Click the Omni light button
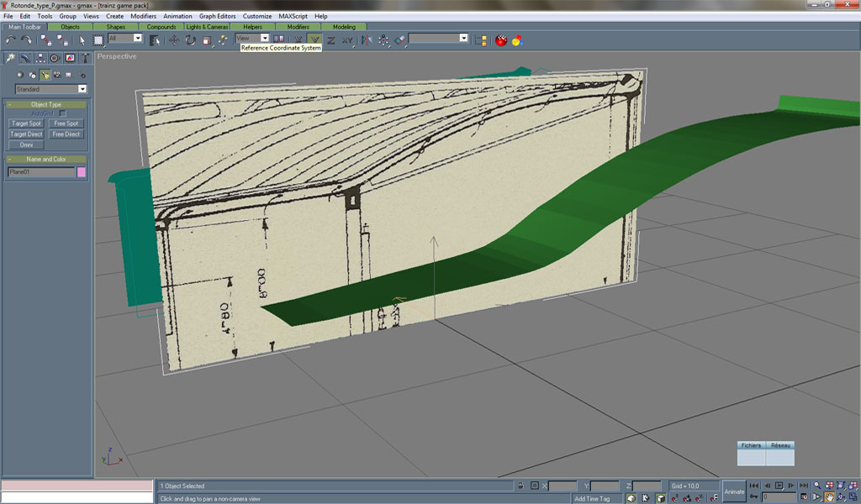 point(26,144)
